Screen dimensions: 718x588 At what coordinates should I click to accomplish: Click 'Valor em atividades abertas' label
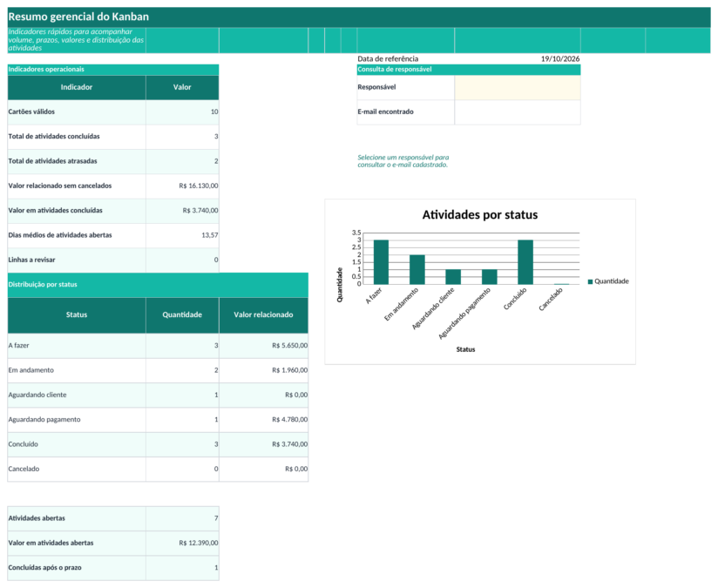(51, 543)
